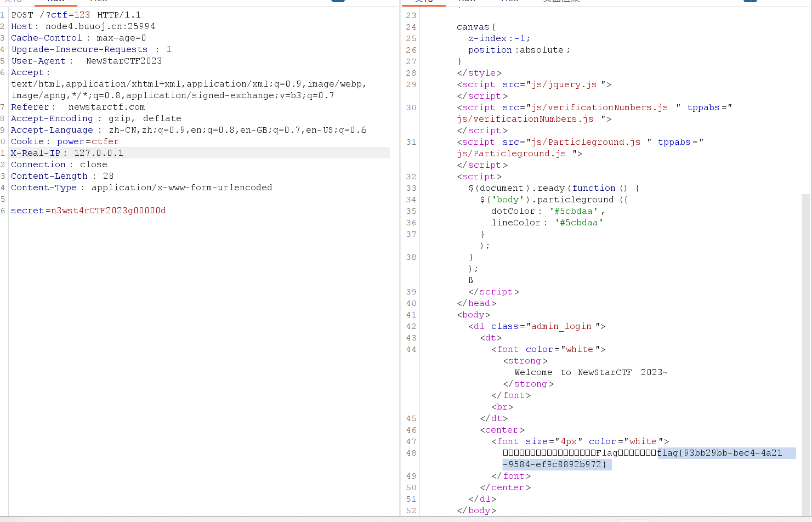Click the Accept-Language zh-CN header line
This screenshot has width=812, height=522.
(189, 130)
